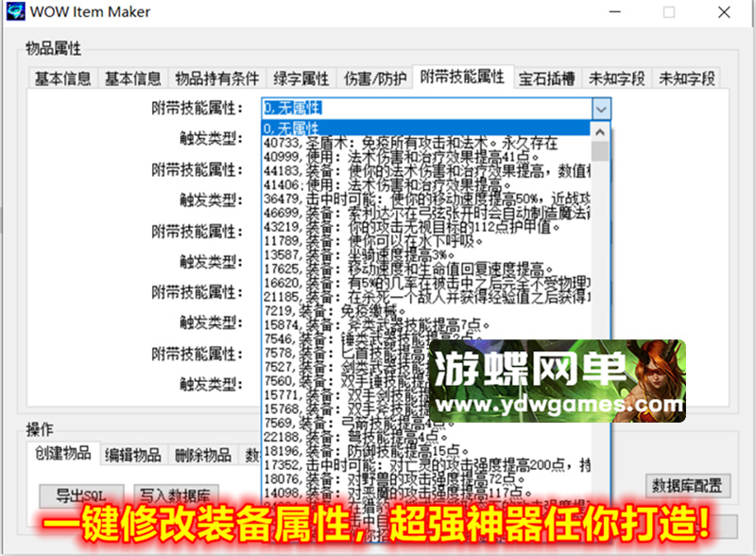The image size is (756, 556).
Task: Choose list entry 17625 移动速度和生命值回复
Action: click(426, 269)
